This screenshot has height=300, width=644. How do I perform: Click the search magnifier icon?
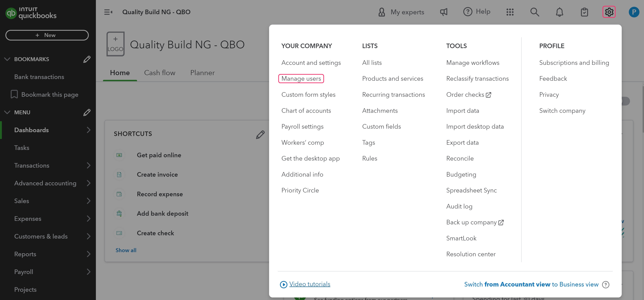(x=534, y=12)
